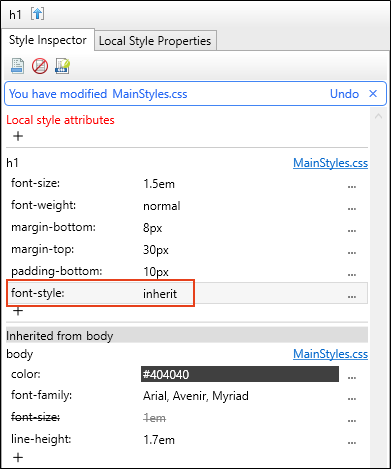Screen dimensions: 391x469
Task: Open the ellipsis menu for font-family
Action: [352, 398]
